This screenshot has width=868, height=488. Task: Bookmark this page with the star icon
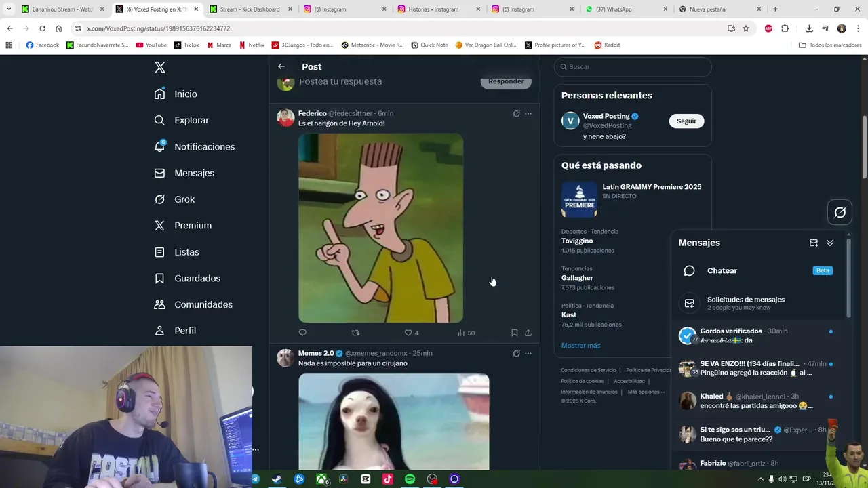(x=746, y=28)
